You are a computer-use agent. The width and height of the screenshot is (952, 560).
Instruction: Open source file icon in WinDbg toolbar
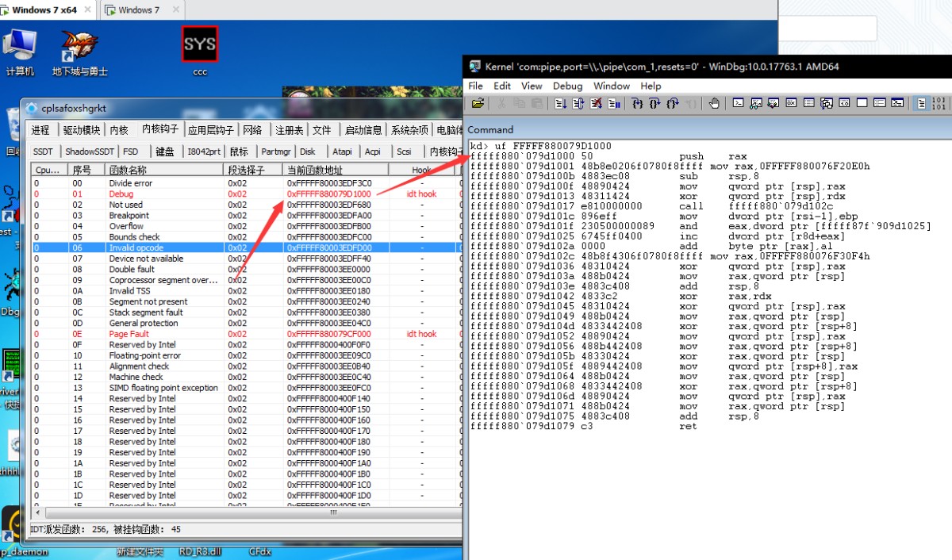point(478,103)
